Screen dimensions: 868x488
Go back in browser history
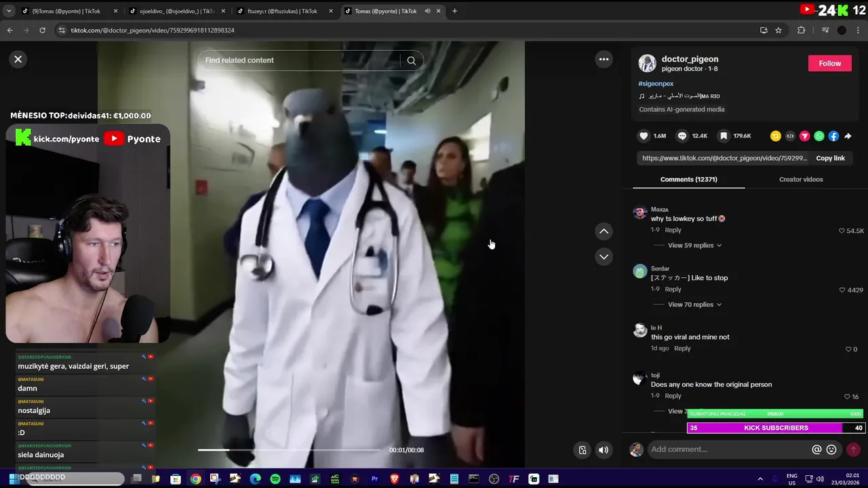(9, 30)
